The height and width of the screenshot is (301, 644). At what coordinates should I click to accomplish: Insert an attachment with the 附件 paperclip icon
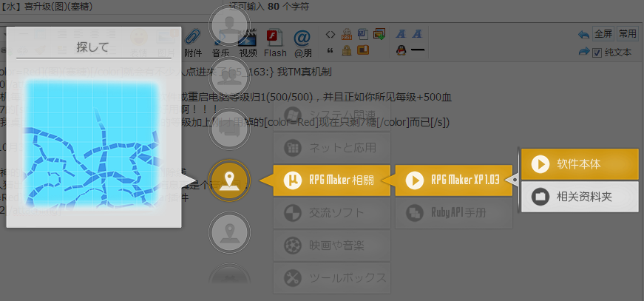point(193,43)
